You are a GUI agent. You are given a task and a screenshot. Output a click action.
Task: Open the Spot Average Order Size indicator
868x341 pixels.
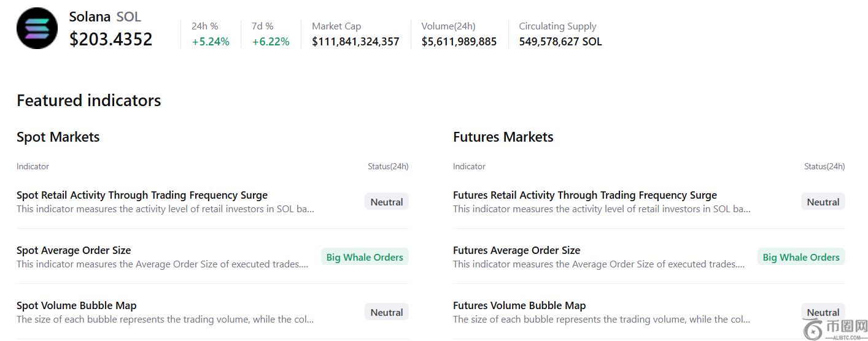tap(74, 250)
